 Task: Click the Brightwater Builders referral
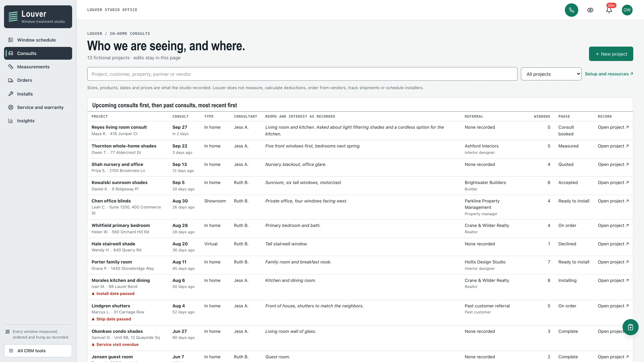coord(485,183)
